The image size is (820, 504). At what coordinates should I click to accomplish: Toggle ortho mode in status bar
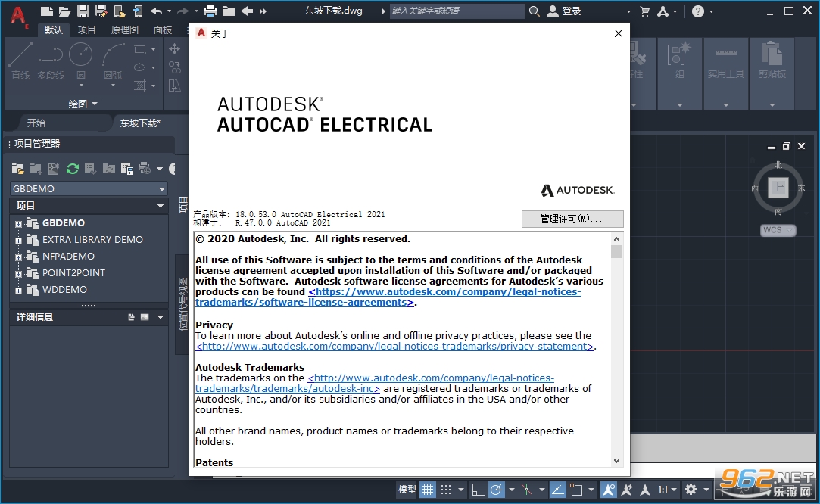(478, 490)
